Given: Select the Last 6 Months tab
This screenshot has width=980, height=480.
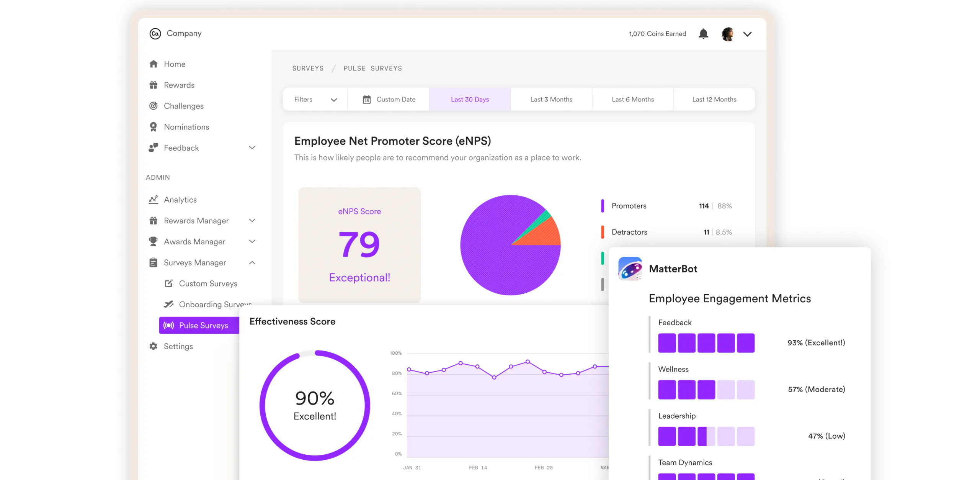Looking at the screenshot, I should 633,100.
